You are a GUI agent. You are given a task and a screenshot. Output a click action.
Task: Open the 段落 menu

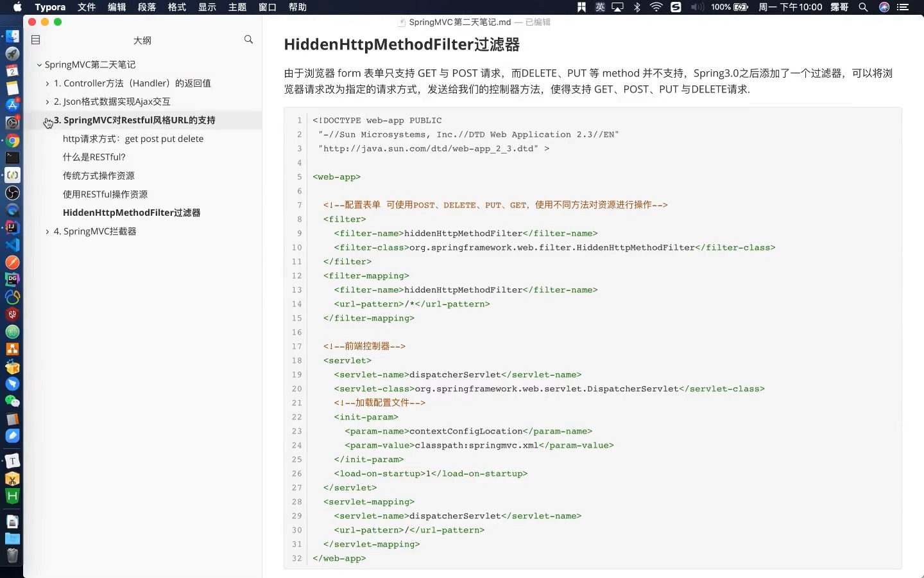pyautogui.click(x=147, y=7)
